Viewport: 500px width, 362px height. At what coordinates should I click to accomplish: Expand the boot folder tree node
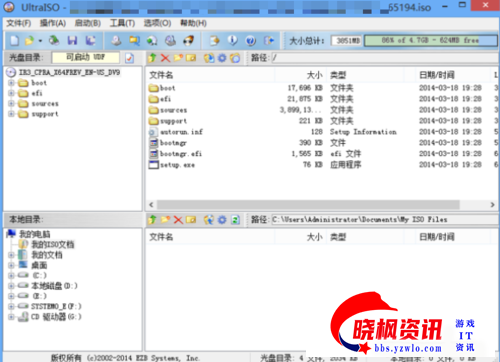tap(11, 83)
